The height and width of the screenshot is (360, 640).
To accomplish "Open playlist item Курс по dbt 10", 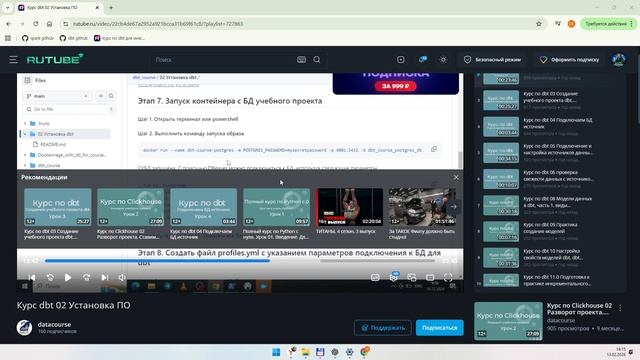I will click(x=549, y=257).
